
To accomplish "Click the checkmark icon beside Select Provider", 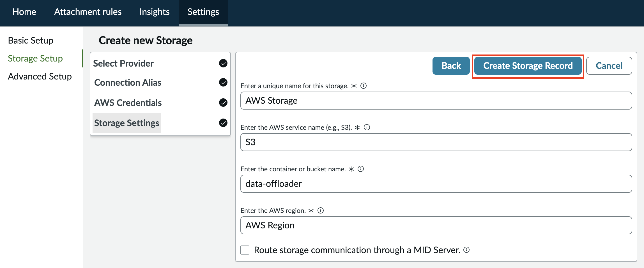I will [x=223, y=63].
